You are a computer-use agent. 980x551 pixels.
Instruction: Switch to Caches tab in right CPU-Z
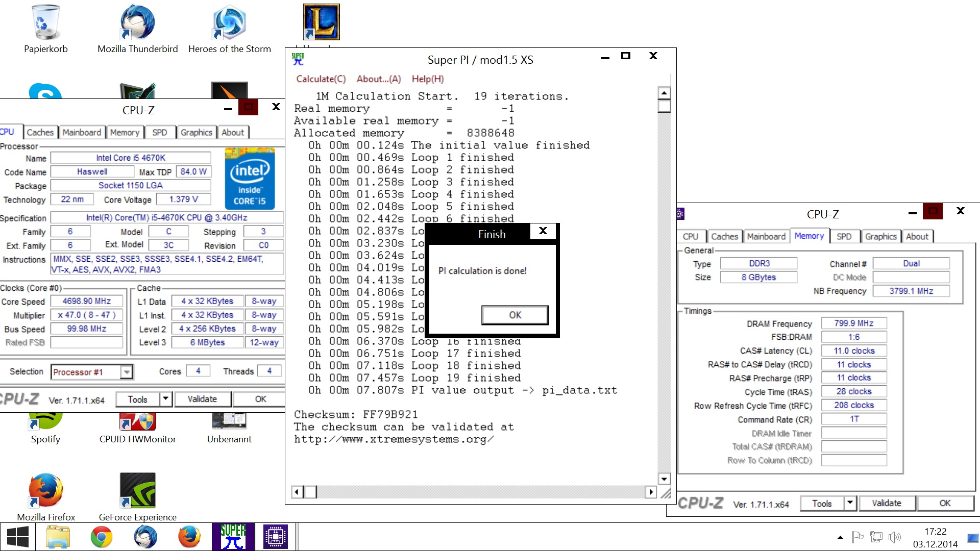pos(724,237)
